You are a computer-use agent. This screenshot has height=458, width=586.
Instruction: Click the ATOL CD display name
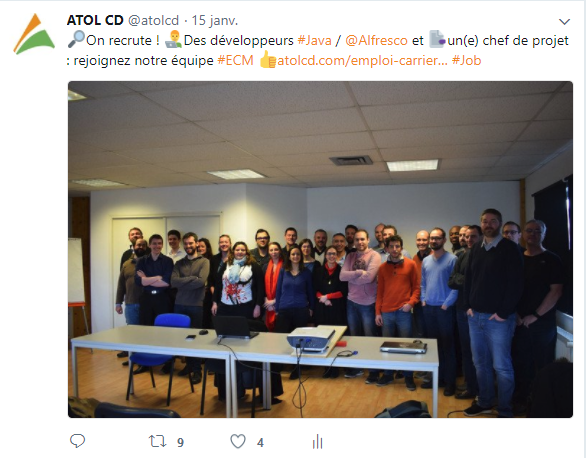point(95,20)
